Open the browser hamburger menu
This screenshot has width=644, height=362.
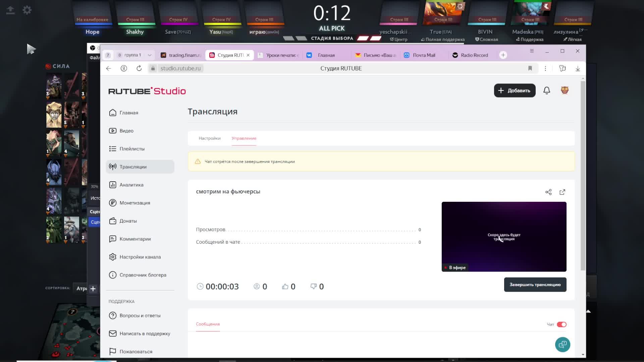532,51
